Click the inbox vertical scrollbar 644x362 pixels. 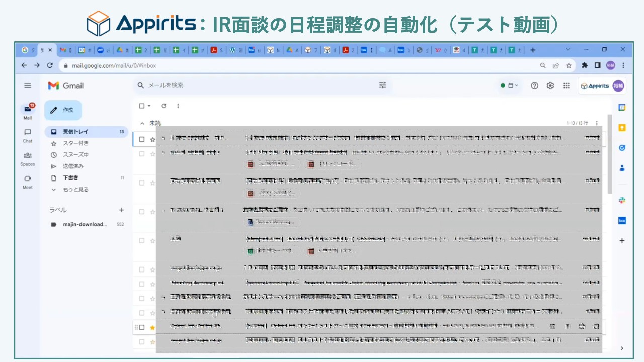point(610,153)
